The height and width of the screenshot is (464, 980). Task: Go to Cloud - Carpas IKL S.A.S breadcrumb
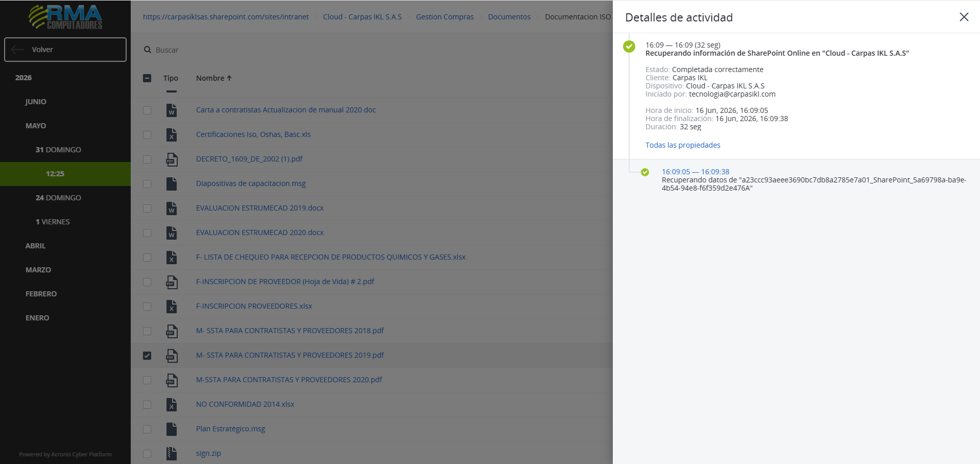(362, 17)
